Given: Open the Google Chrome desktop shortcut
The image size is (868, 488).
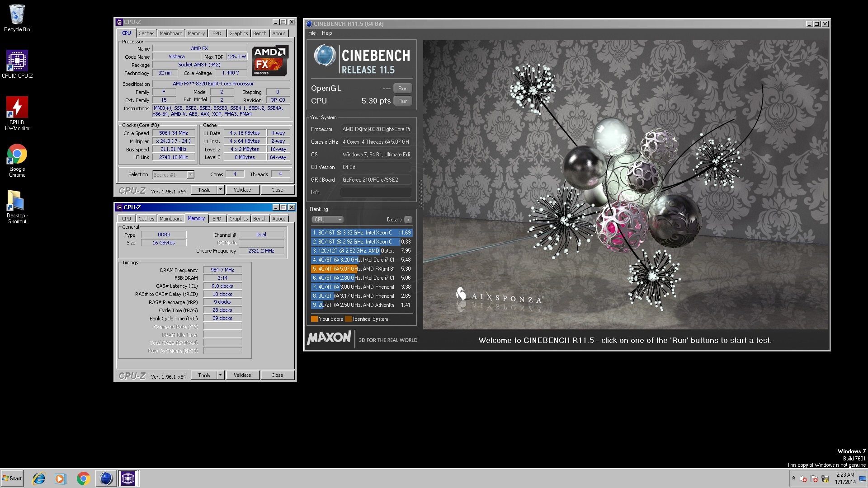Looking at the screenshot, I should tap(17, 160).
